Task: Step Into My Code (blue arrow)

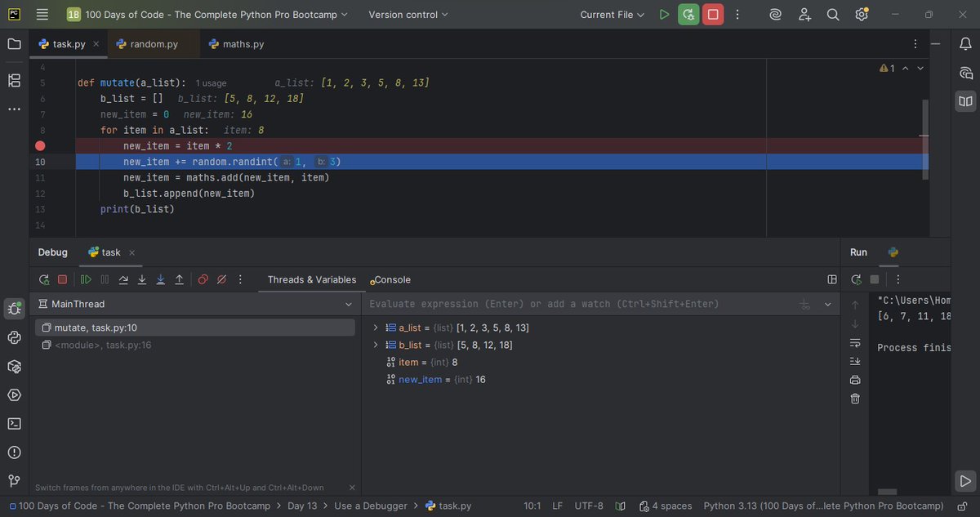Action: click(x=161, y=279)
